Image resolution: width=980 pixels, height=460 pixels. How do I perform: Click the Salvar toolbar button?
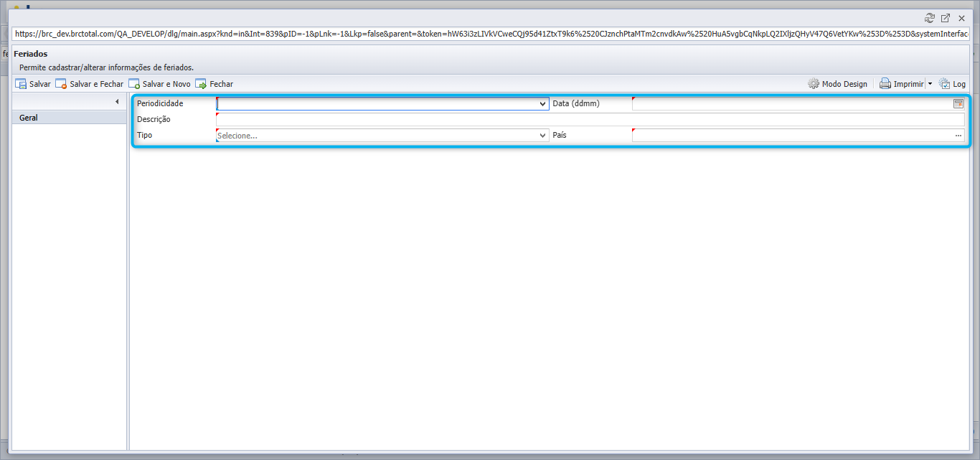33,84
